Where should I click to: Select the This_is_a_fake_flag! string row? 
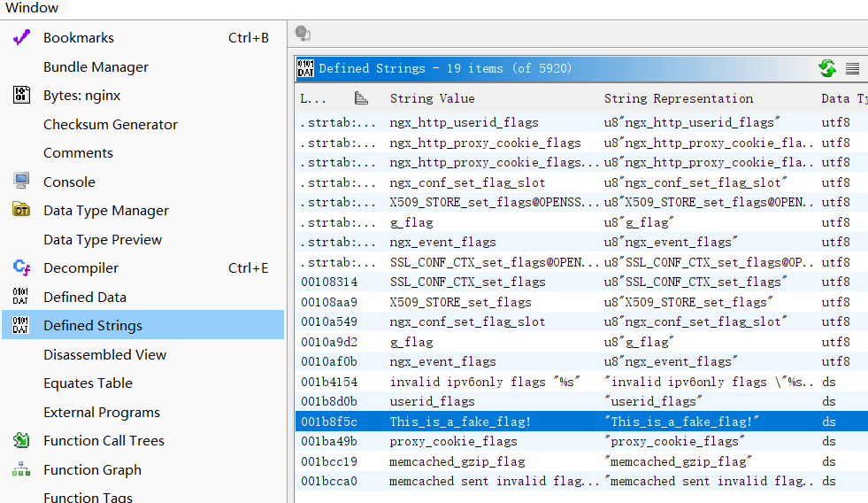[460, 422]
